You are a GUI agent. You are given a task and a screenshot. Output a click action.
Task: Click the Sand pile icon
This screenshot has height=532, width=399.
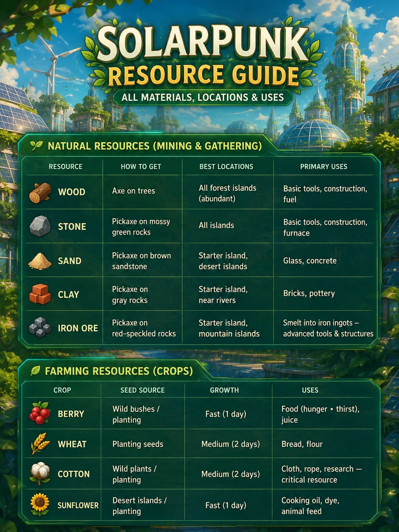40,261
